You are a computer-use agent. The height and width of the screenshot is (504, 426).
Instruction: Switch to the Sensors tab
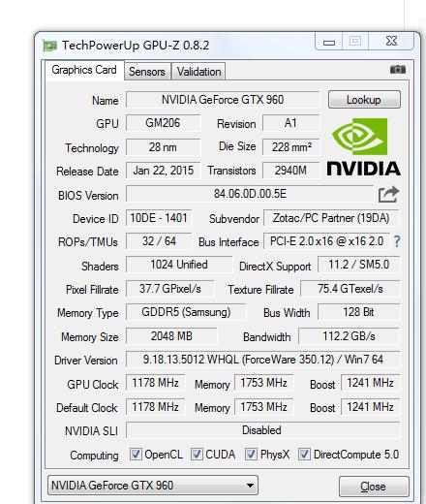pyautogui.click(x=147, y=72)
